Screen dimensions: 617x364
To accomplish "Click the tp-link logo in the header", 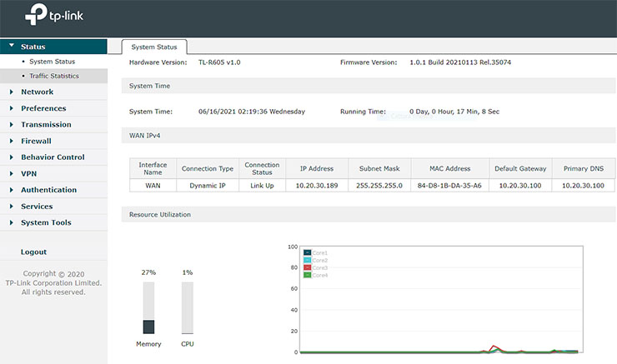I will 58,15.
